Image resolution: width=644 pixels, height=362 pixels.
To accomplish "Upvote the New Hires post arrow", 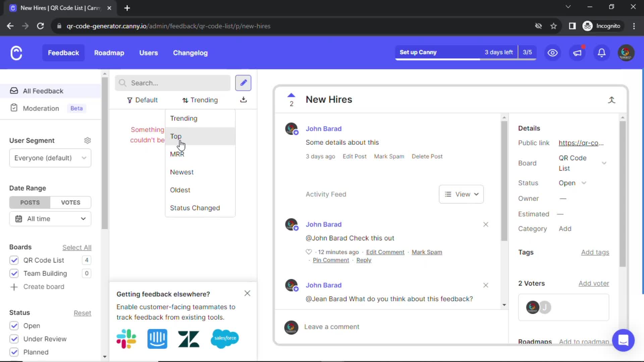I will (291, 96).
